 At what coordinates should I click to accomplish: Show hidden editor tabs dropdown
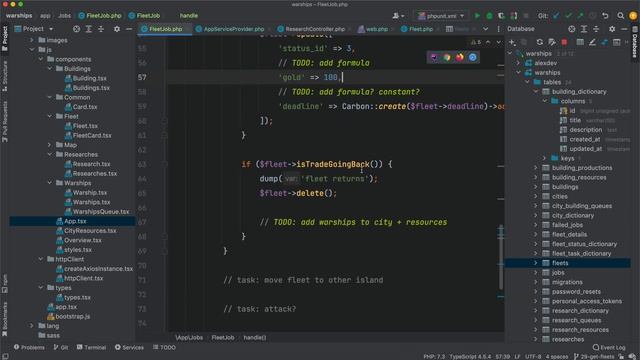[485, 29]
